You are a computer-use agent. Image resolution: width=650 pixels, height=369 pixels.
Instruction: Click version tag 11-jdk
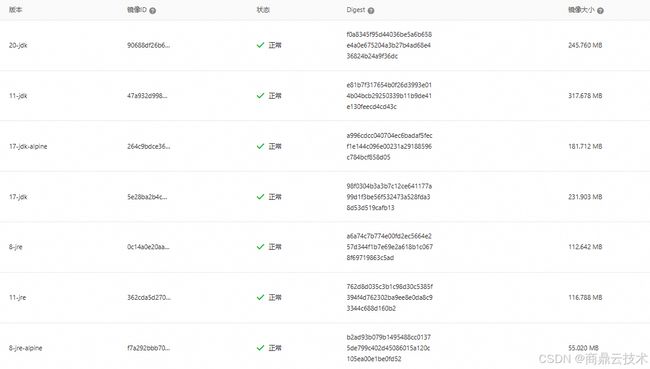[18, 96]
